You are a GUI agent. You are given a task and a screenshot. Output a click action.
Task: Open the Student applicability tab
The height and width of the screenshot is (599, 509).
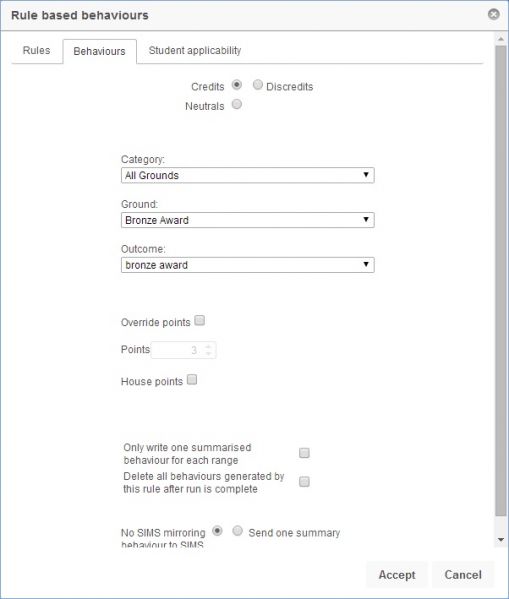click(195, 50)
